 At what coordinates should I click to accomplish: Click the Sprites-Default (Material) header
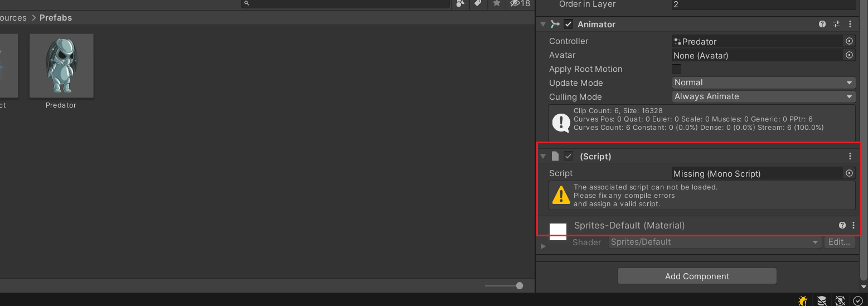coord(629,226)
